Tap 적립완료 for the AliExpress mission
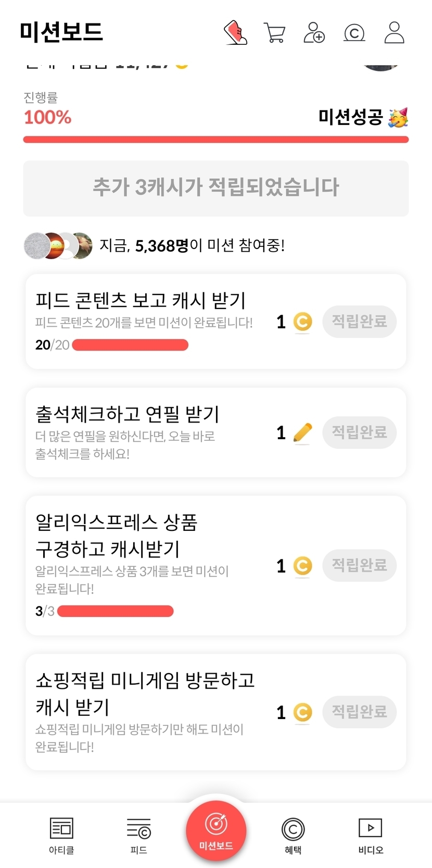Viewport: 432px width, 868px height. coord(359,565)
